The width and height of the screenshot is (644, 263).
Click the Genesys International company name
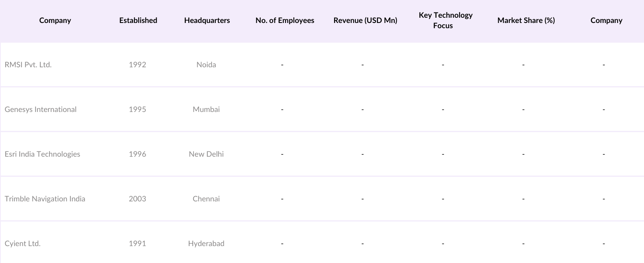(41, 110)
